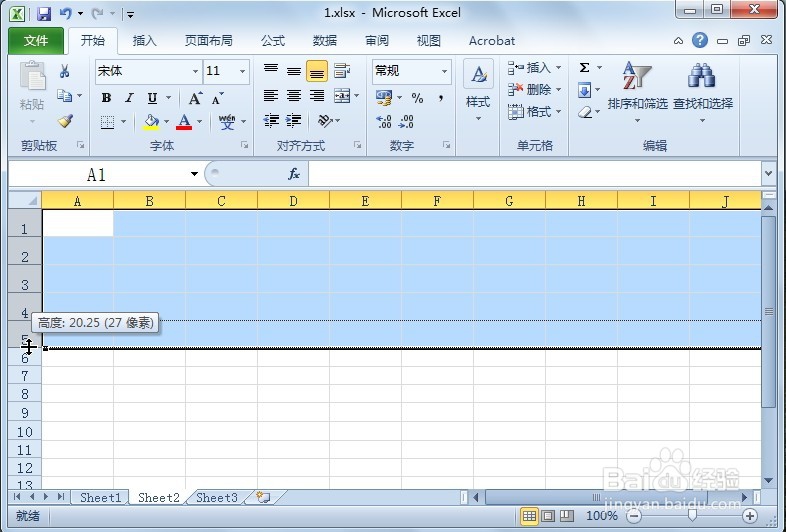Screen dimensions: 786x532
Task: Click the formula bar input
Action: click(535, 174)
